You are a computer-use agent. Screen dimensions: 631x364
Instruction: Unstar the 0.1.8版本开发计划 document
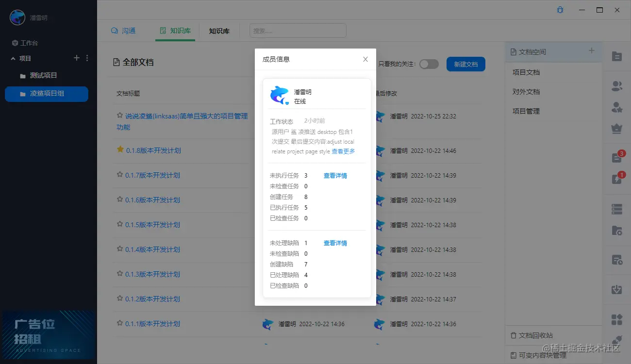(120, 150)
